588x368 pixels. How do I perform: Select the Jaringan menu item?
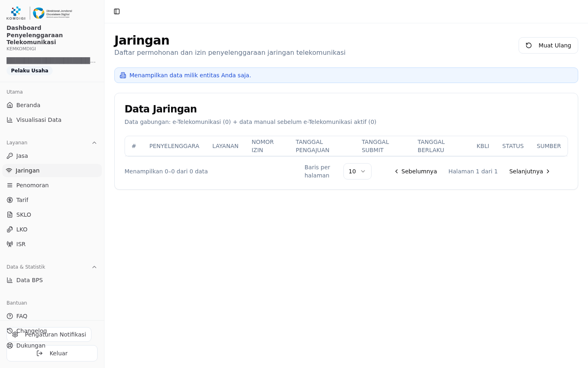[x=52, y=171]
